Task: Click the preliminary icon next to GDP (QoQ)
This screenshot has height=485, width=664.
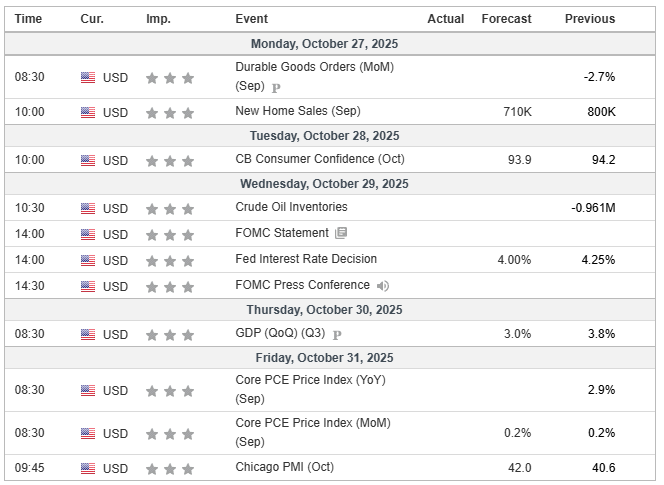Action: 337,335
